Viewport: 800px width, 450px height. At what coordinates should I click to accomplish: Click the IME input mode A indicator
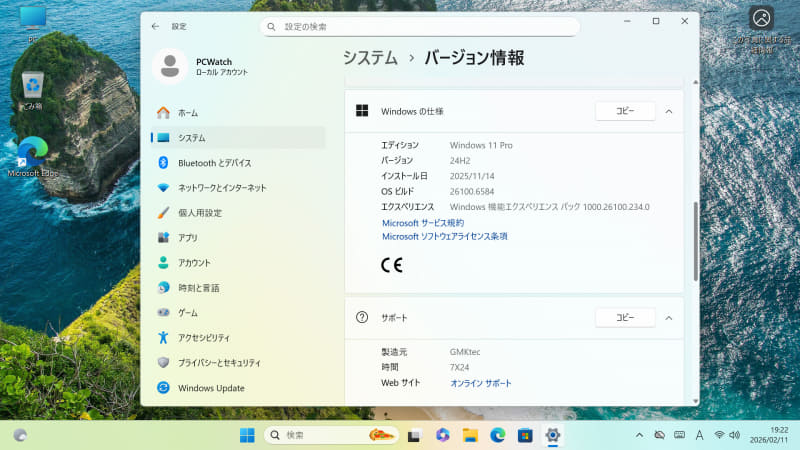tap(699, 435)
